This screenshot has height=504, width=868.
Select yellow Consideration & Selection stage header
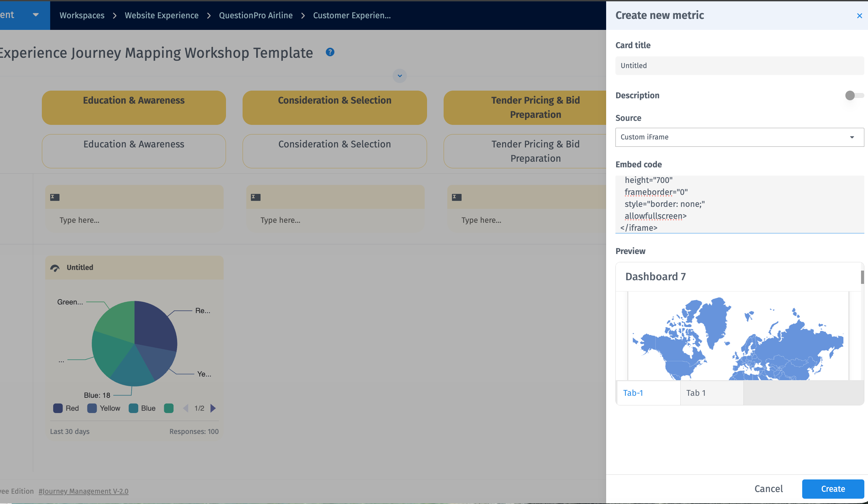[334, 108]
